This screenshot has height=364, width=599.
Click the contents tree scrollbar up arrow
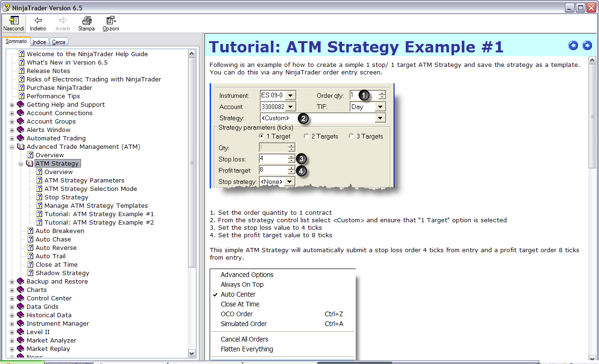[x=192, y=53]
